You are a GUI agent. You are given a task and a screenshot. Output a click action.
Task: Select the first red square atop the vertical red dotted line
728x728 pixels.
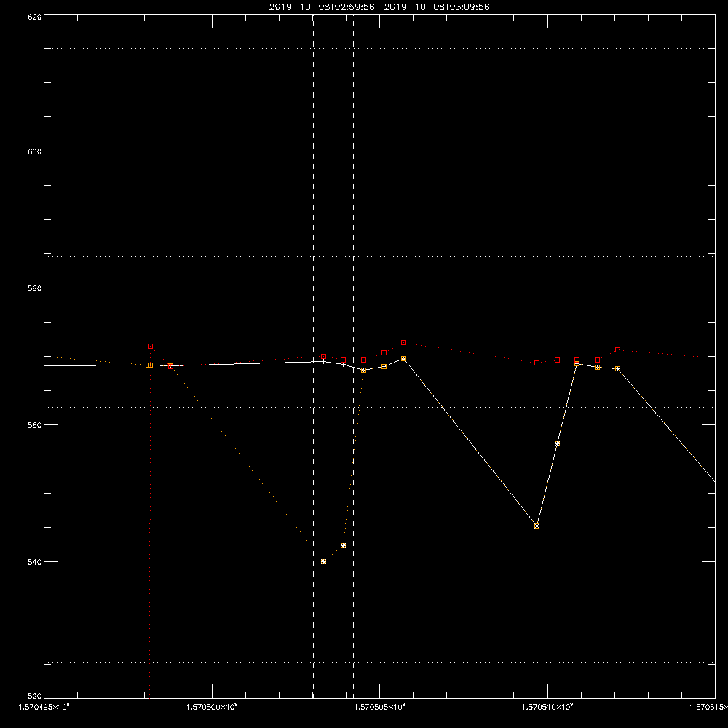[151, 347]
